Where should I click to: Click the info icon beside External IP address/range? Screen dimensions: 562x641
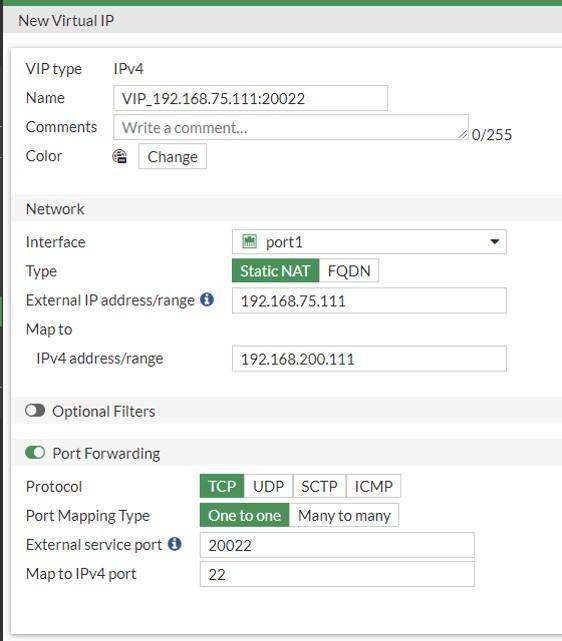point(207,300)
